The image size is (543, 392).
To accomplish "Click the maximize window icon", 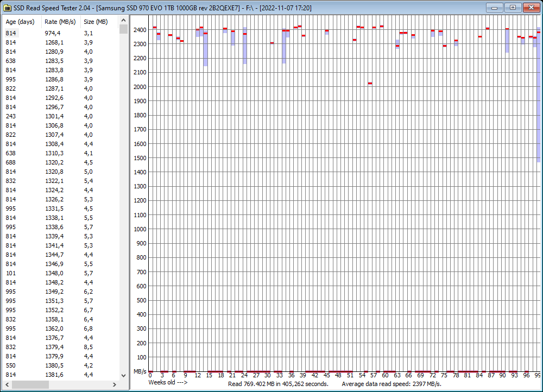I will point(512,8).
